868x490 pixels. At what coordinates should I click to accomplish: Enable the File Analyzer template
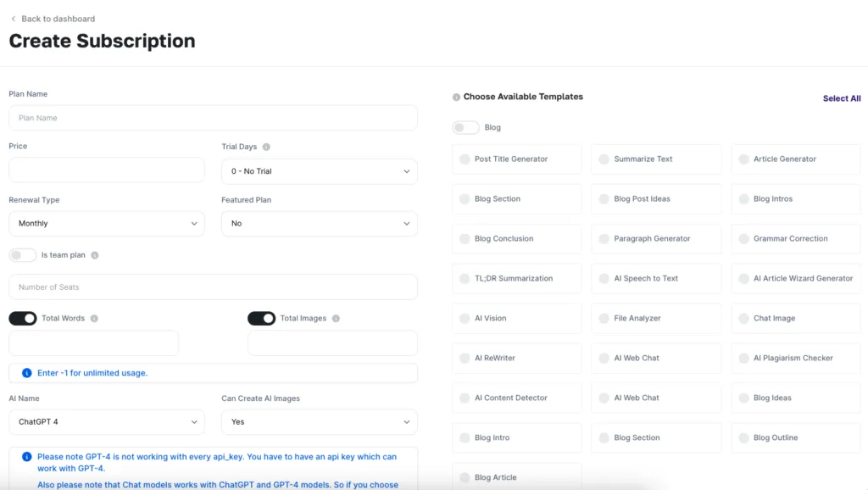click(656, 319)
